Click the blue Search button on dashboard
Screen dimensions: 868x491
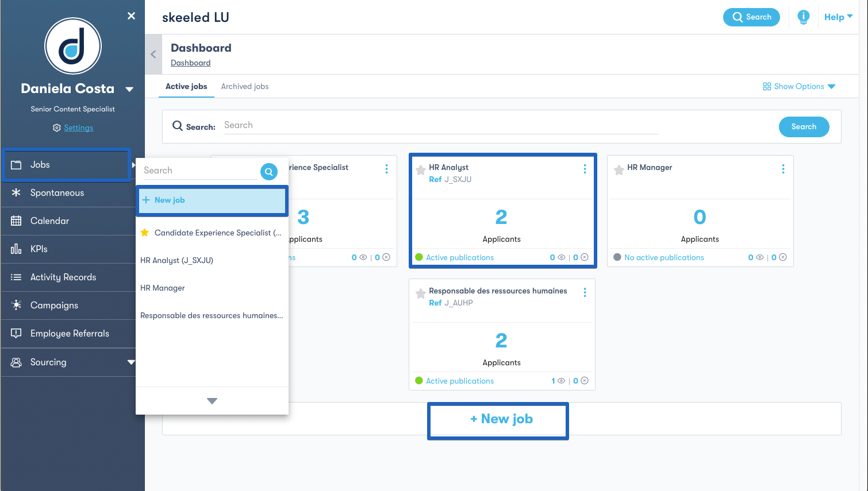click(804, 127)
